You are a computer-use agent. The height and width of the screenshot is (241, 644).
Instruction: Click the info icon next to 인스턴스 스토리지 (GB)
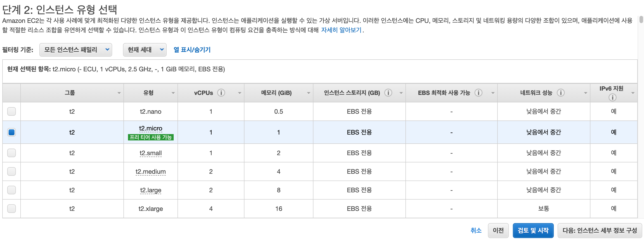pyautogui.click(x=388, y=93)
